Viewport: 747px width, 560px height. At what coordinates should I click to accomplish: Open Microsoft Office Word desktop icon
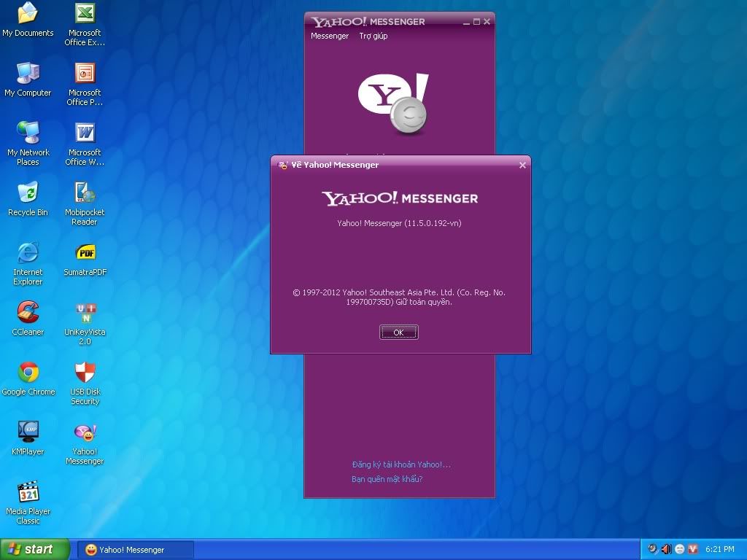(x=85, y=144)
